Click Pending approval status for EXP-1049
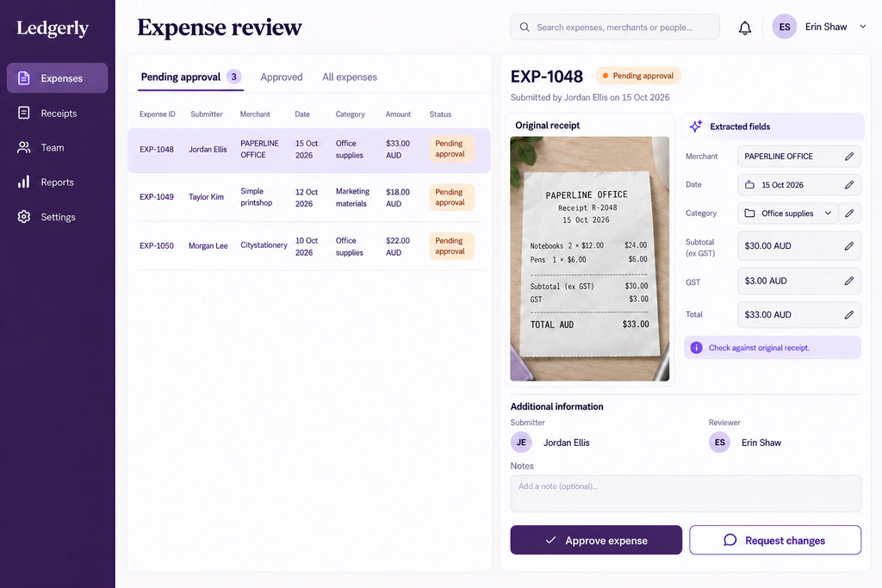882x588 pixels. point(451,197)
